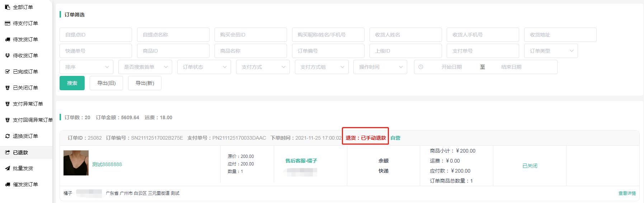
Task: Expand the 操作时间 dropdown
Action: point(380,67)
